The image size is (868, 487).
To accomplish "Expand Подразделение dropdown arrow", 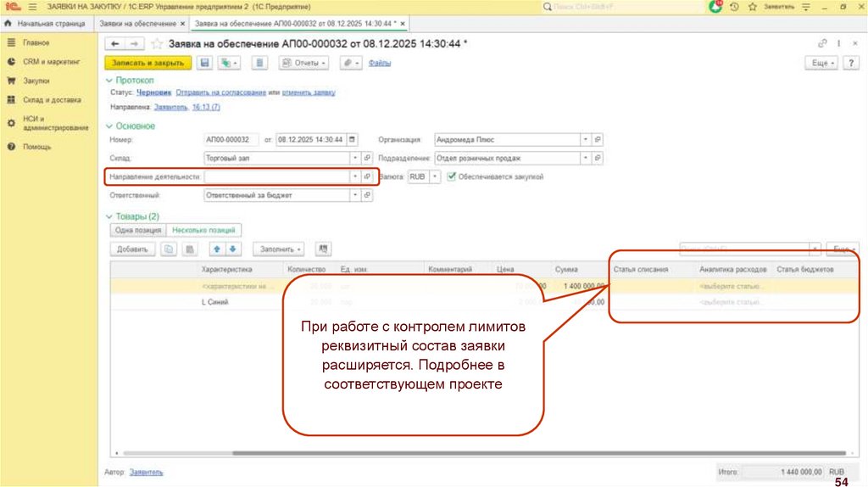I will pos(585,158).
